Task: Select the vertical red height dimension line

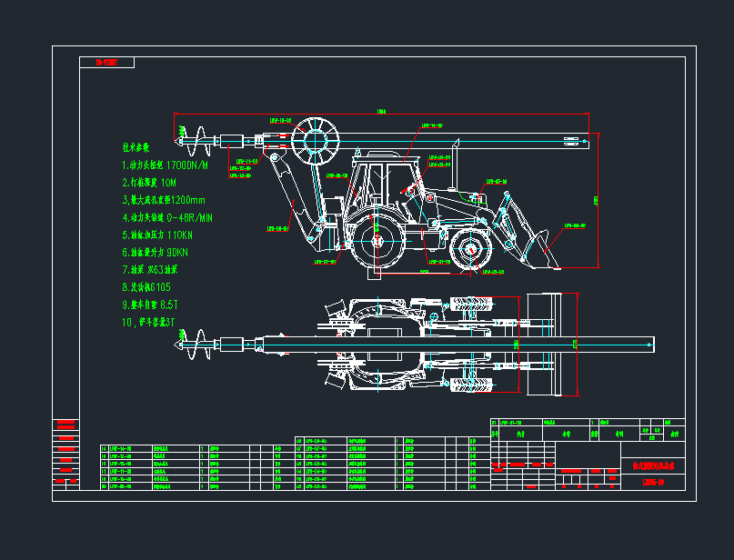Action: click(598, 200)
